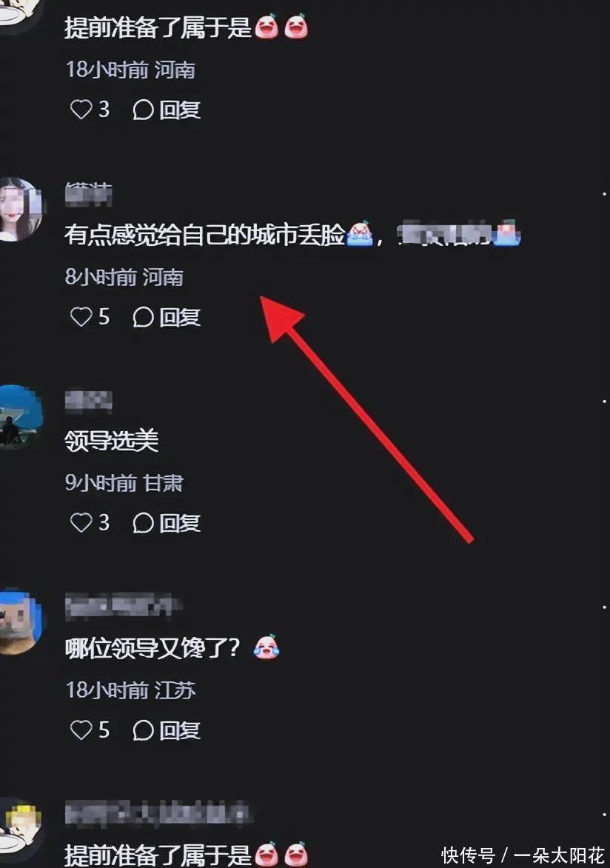Click reply bubble under 城市丢脸 comment
610x868 pixels.
point(143,317)
